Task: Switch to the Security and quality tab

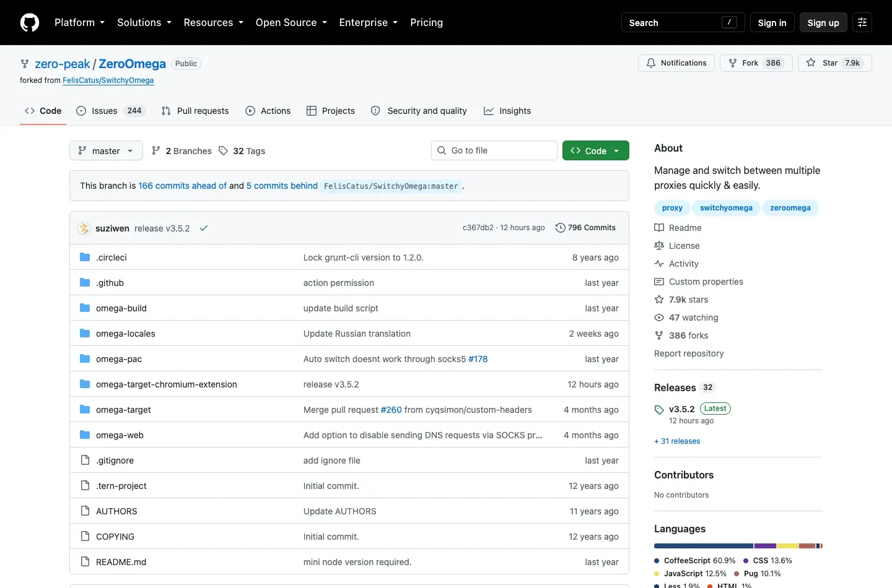Action: [419, 111]
